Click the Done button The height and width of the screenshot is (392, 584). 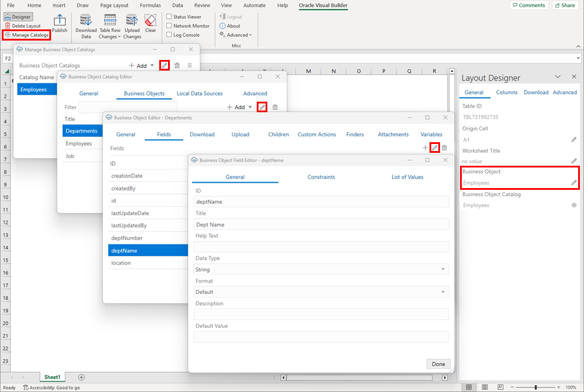[438, 364]
